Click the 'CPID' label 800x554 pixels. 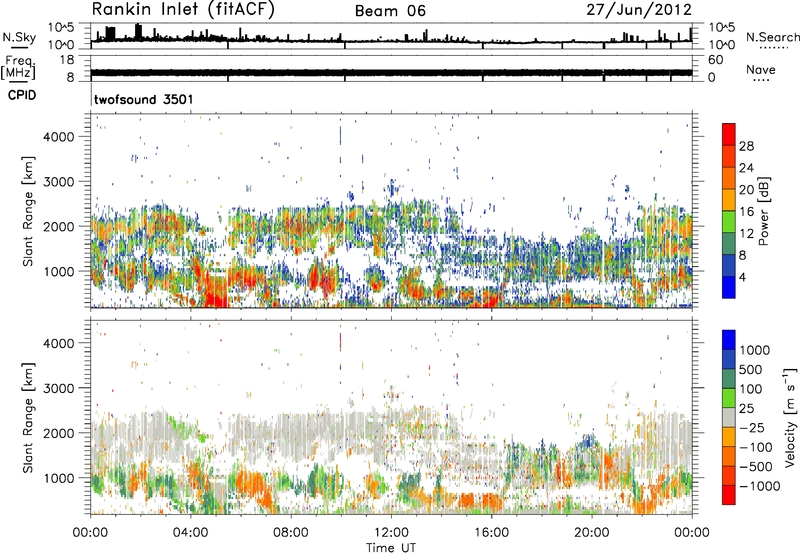click(22, 95)
